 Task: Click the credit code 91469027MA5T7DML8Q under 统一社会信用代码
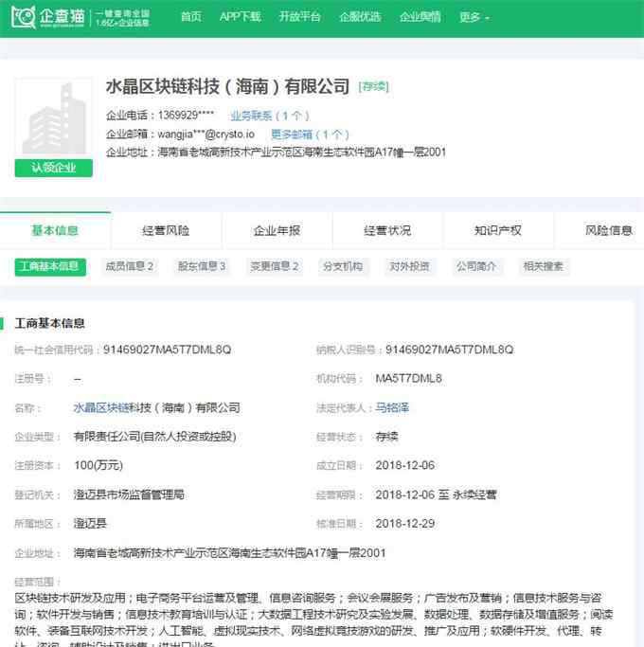167,350
